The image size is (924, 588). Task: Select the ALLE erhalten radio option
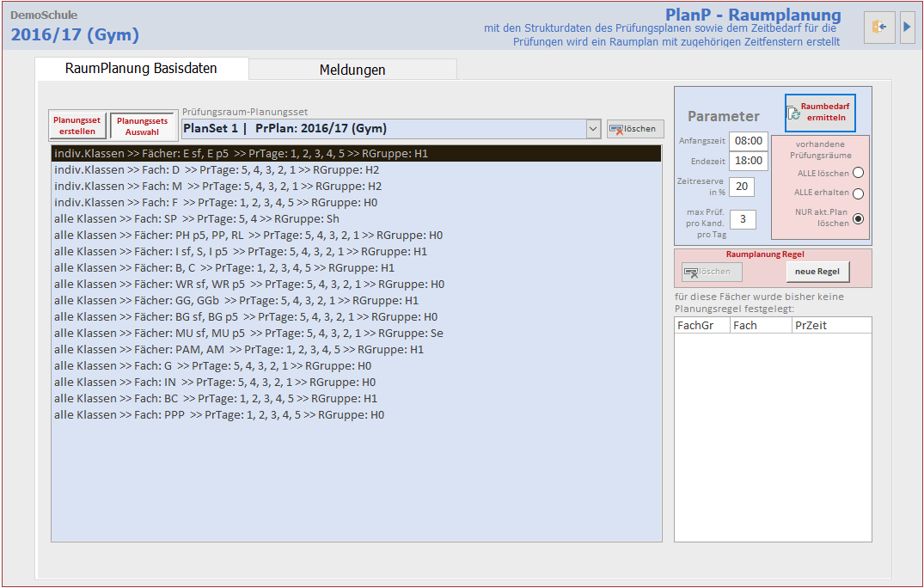coord(857,193)
